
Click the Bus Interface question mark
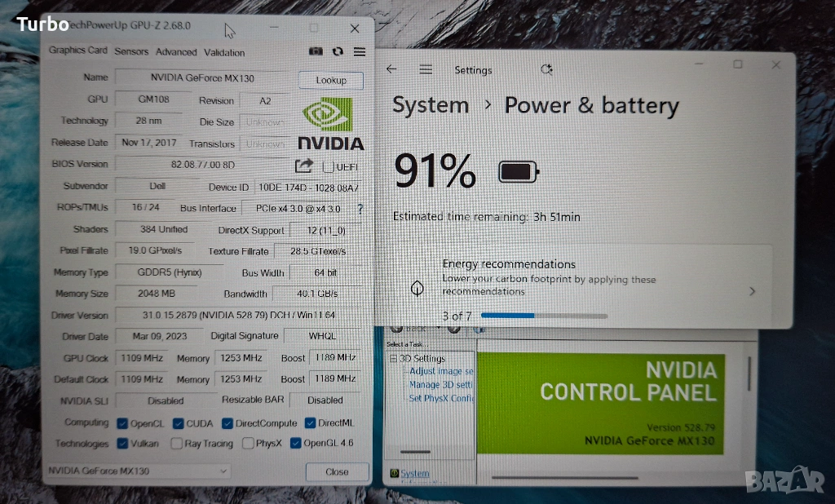tap(360, 209)
